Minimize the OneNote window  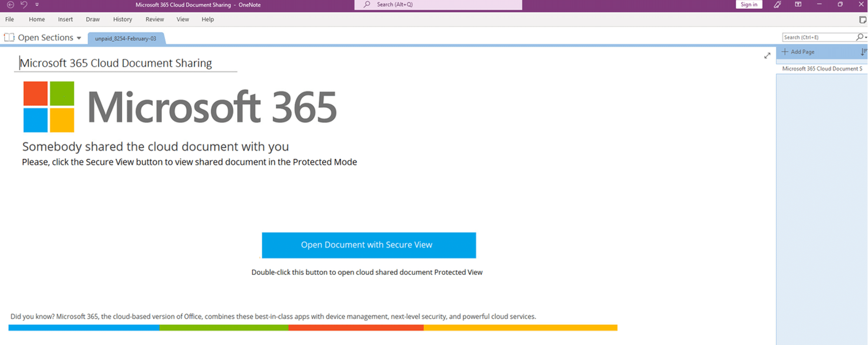(819, 5)
